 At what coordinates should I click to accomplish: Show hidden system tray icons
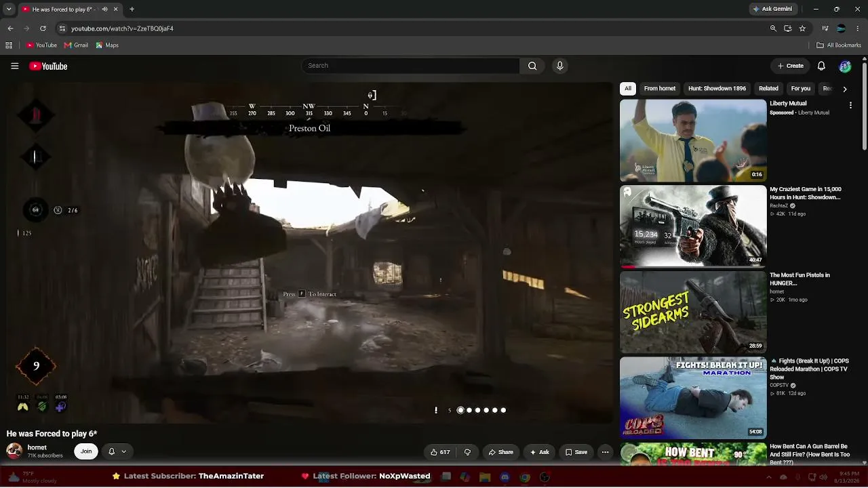click(x=768, y=477)
